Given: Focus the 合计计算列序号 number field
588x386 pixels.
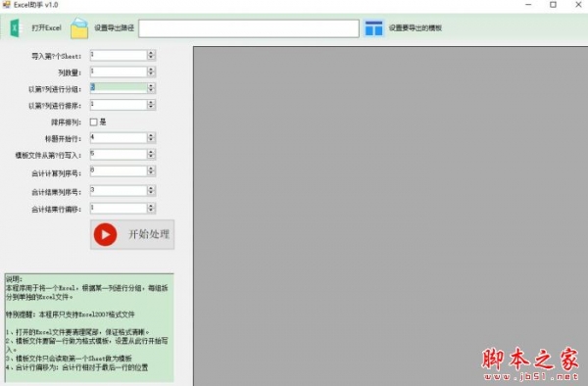Looking at the screenshot, I should [119, 170].
